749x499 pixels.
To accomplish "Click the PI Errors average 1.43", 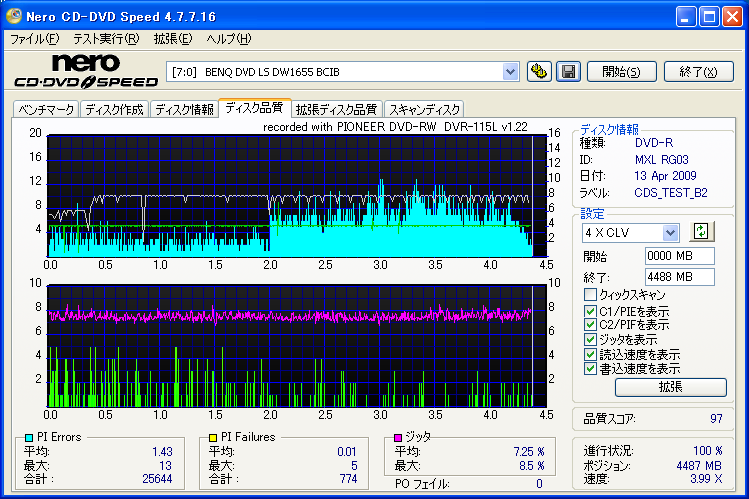I will 162,452.
